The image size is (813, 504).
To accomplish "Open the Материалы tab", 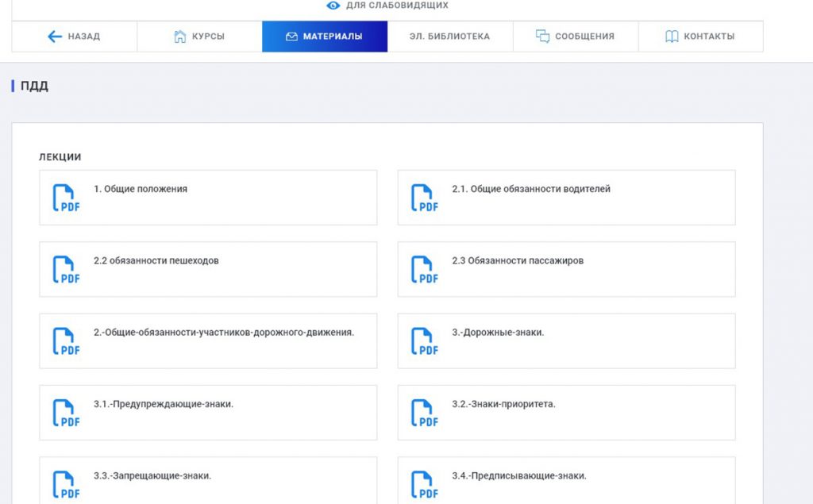I will pos(325,37).
